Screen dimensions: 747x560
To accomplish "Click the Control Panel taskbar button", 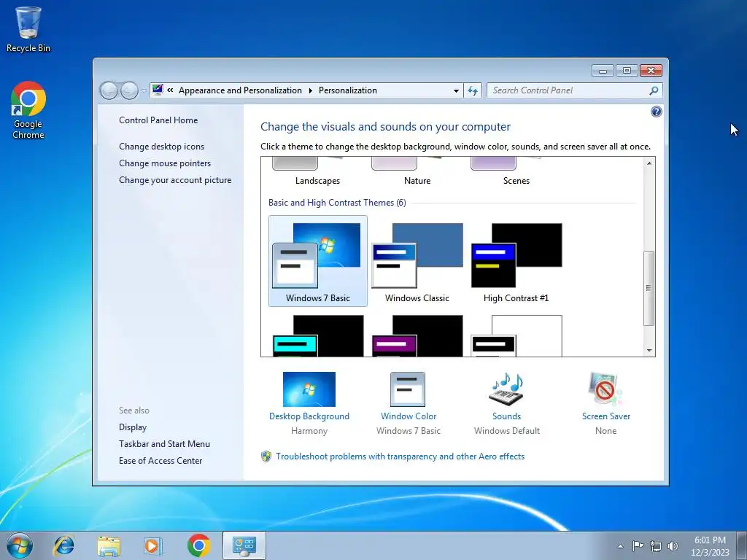I will click(x=244, y=545).
